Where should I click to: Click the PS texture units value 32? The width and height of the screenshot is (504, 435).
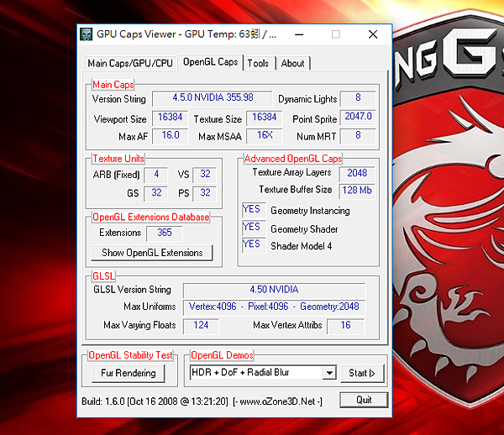[205, 193]
